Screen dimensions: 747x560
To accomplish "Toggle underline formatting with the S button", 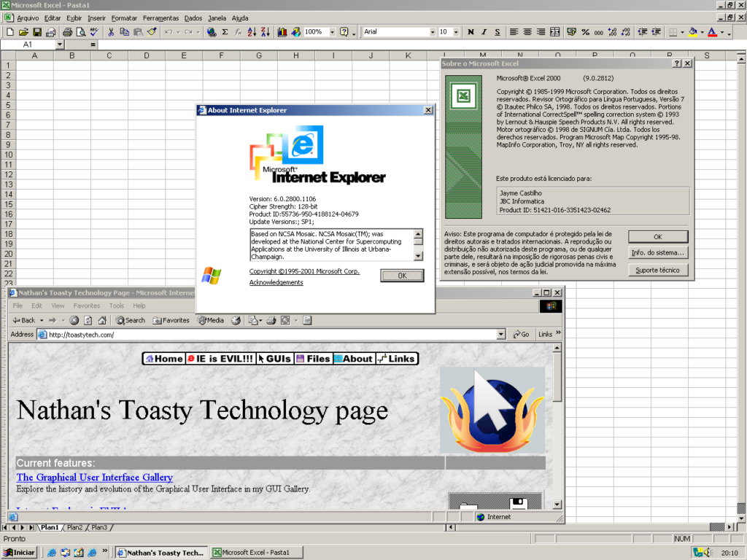I will pyautogui.click(x=497, y=32).
